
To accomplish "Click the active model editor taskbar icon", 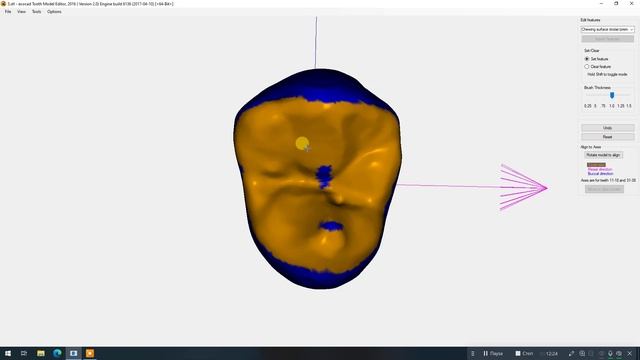I will 73,353.
